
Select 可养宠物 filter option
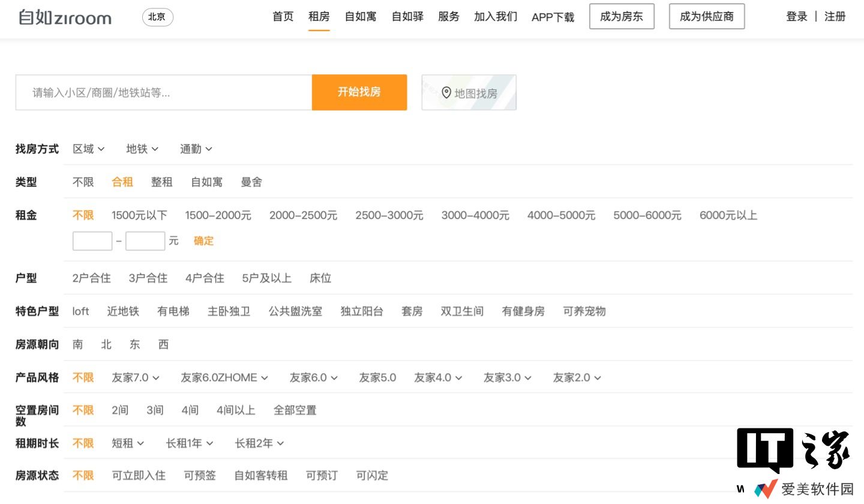point(584,311)
